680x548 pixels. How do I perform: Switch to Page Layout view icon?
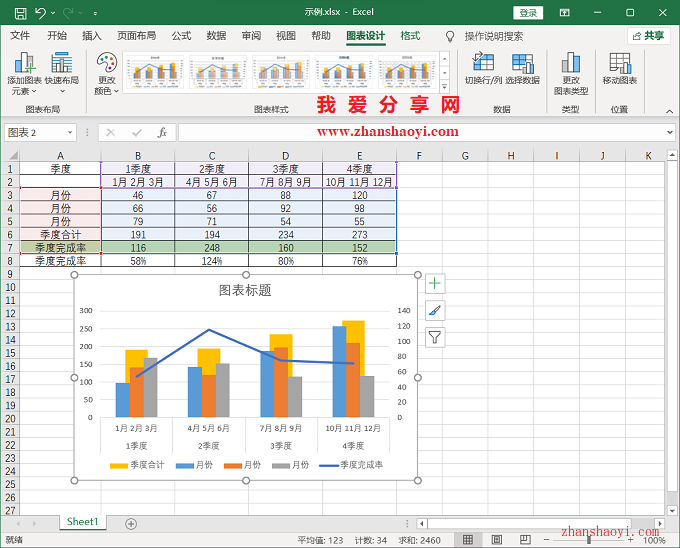pyautogui.click(x=497, y=540)
